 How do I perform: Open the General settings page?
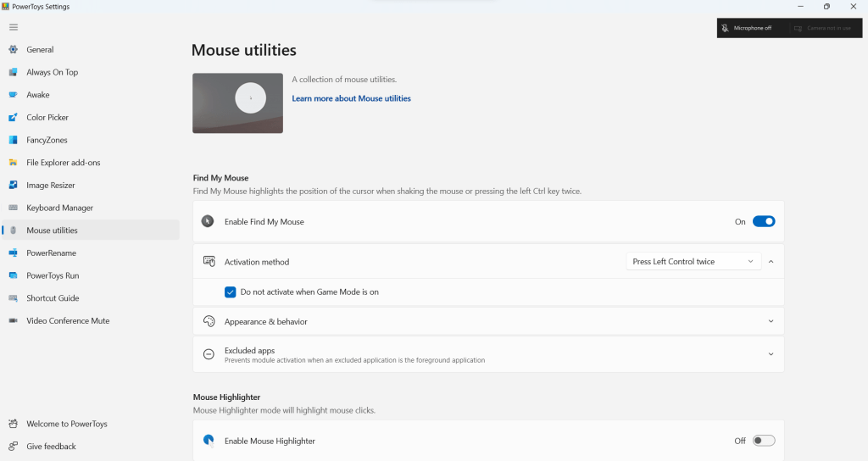[x=91, y=49]
